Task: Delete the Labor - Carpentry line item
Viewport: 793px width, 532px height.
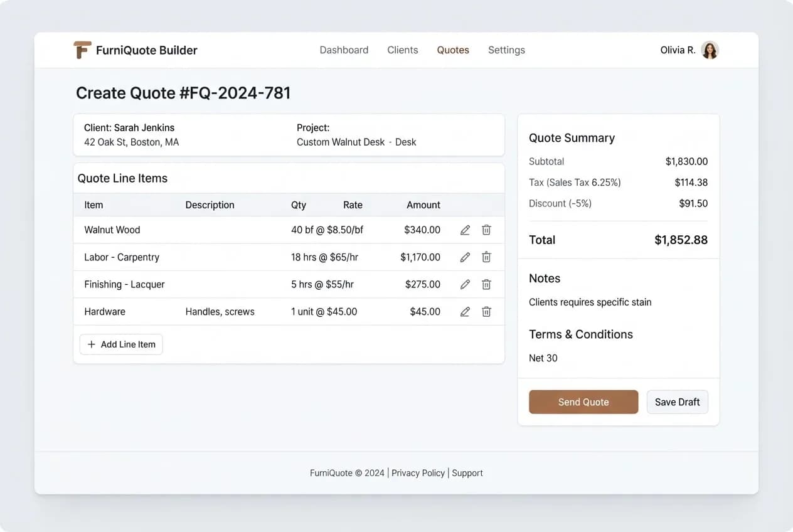Action: (x=486, y=257)
